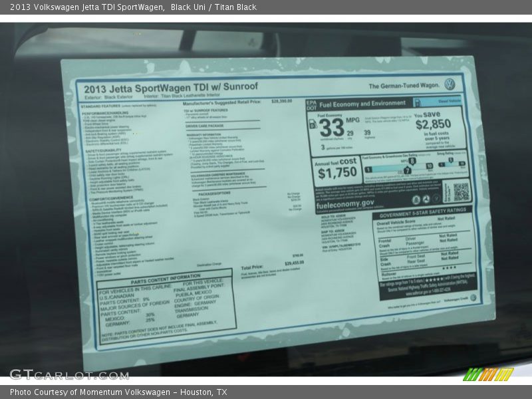Click the heading '2013 Jetta SportWagen TDI w/ Sunroof'
The height and width of the screenshot is (399, 532).
171,88
